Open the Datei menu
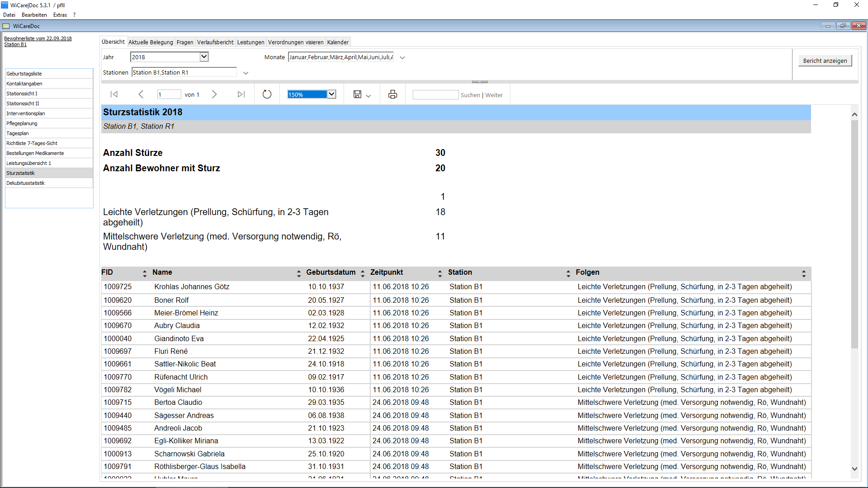The height and width of the screenshot is (488, 868). point(9,15)
